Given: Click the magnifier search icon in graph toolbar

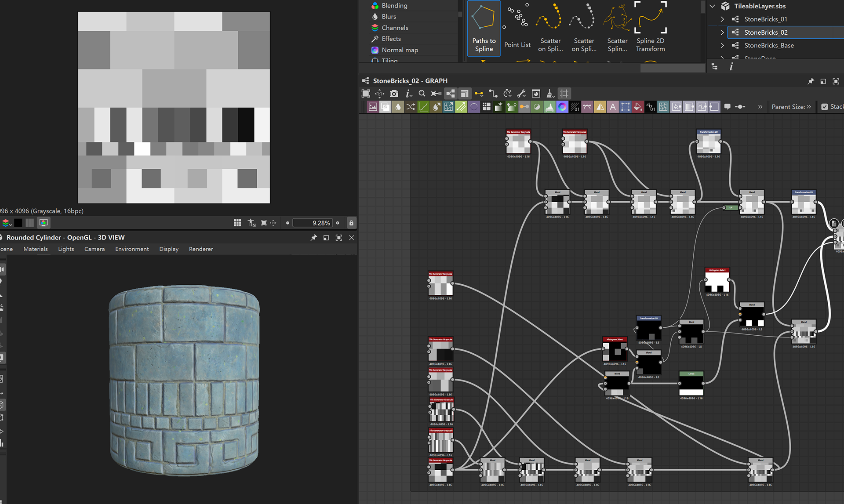Looking at the screenshot, I should (422, 94).
